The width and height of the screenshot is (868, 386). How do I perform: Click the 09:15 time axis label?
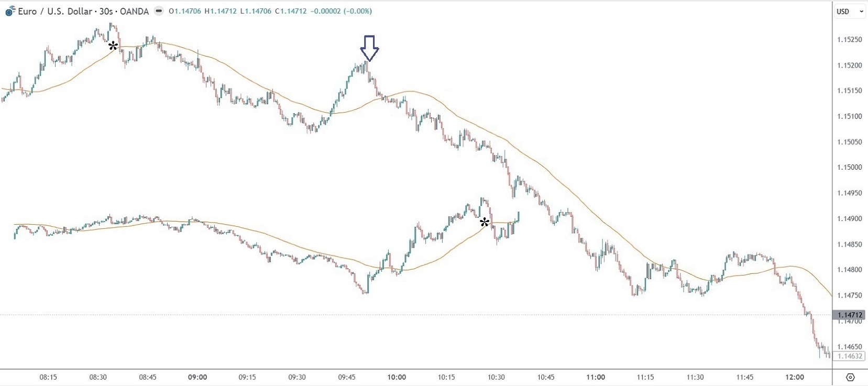247,377
